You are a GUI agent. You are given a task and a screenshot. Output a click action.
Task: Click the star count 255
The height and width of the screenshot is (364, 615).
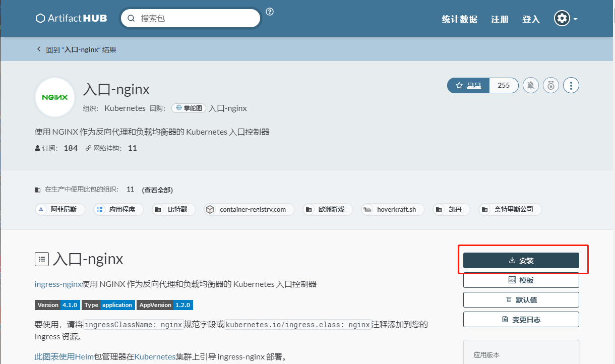504,86
